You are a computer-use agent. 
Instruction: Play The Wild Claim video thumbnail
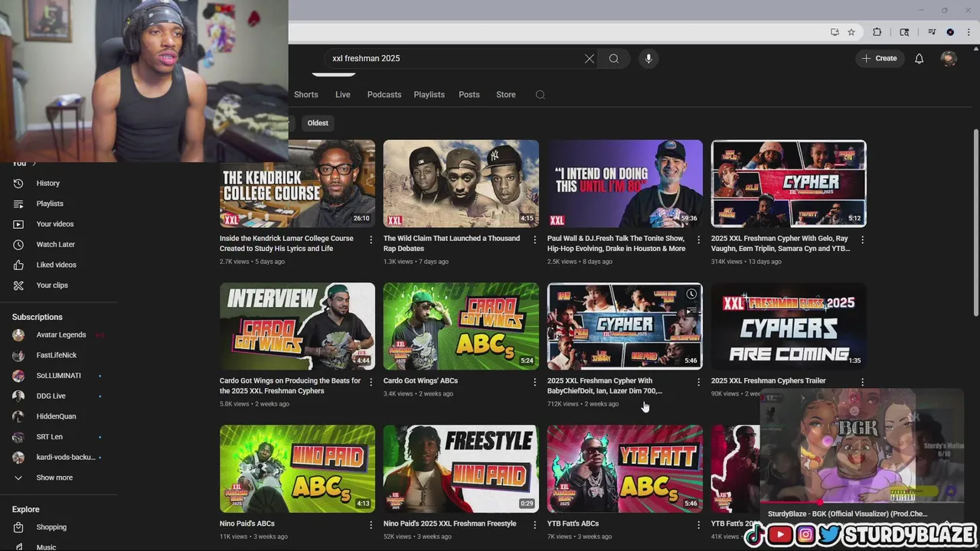tap(461, 184)
